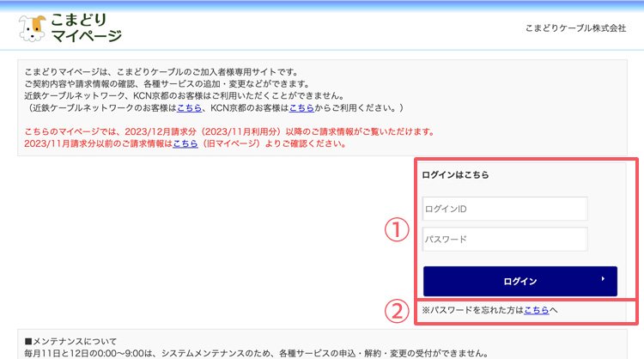Viewport: 644px width, 359px height.
Task: Click the こまどりマイページは intro sentence
Action: (x=161, y=72)
